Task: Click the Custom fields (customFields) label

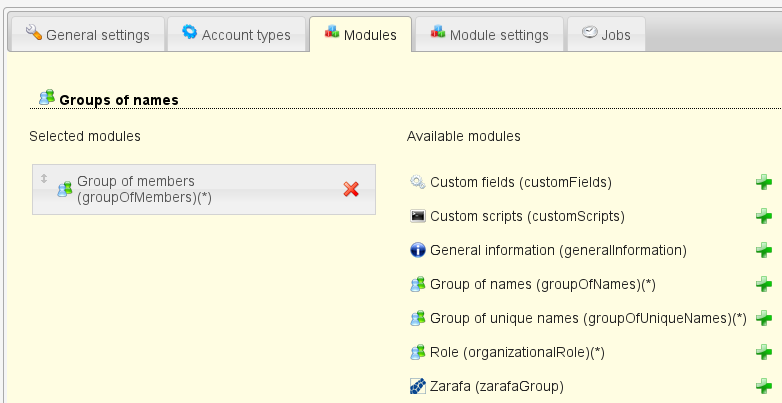Action: pos(520,182)
